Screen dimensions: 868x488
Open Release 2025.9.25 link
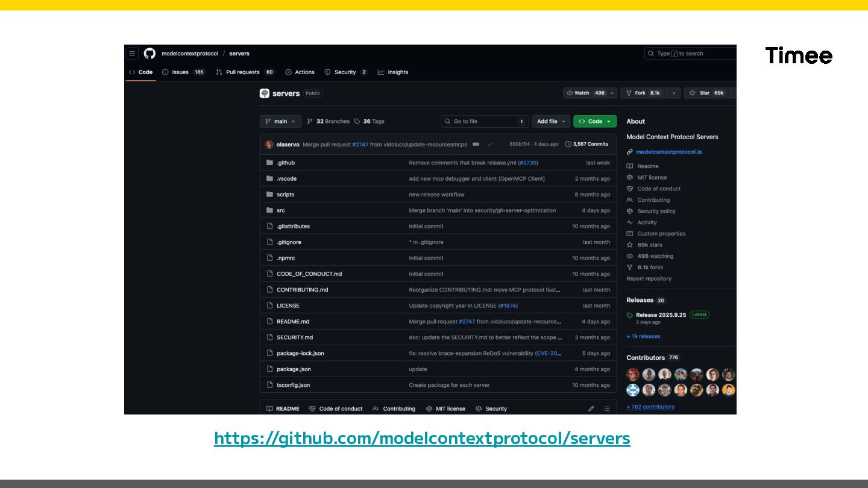[661, 315]
